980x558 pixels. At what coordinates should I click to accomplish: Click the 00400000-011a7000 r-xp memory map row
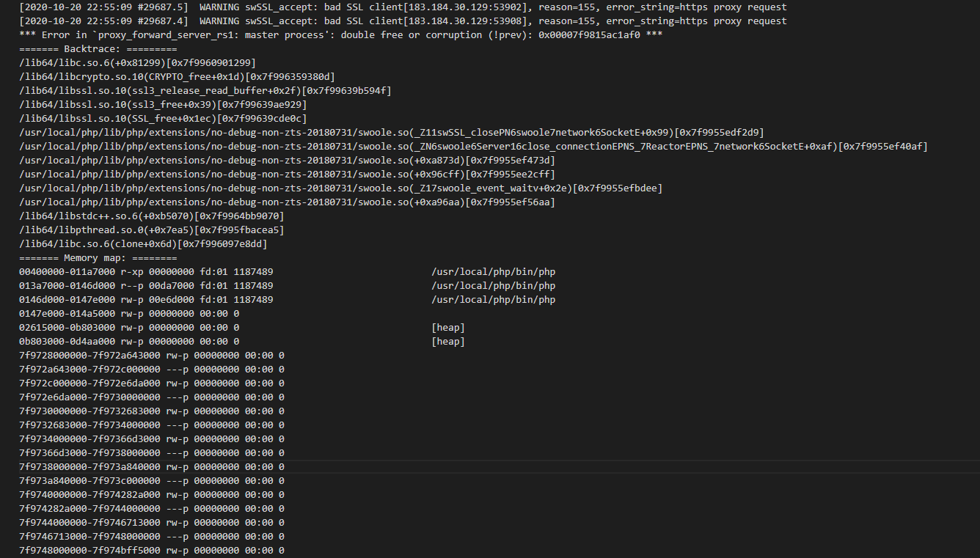click(287, 272)
